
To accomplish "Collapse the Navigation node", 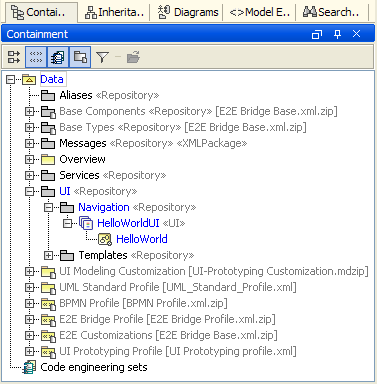I will click(x=49, y=207).
